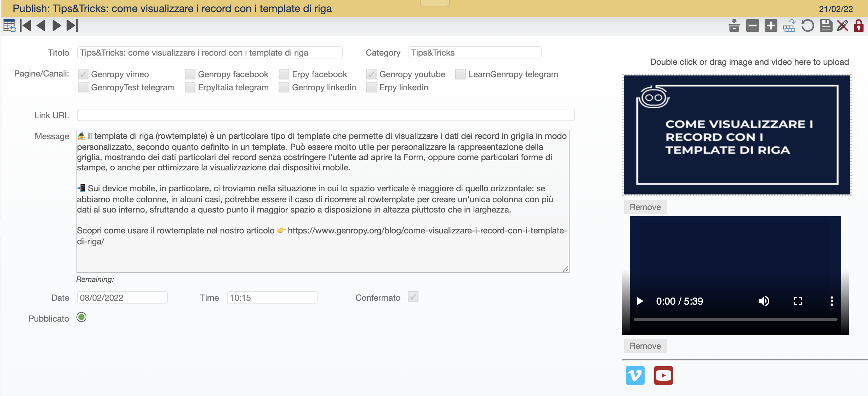
Task: Mute the video volume
Action: [764, 301]
